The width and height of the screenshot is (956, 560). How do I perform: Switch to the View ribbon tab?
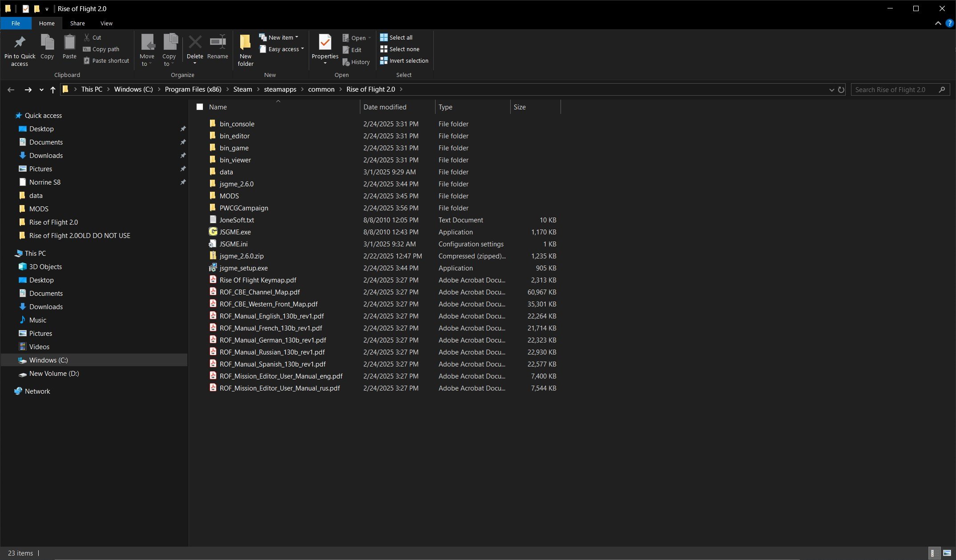(106, 23)
